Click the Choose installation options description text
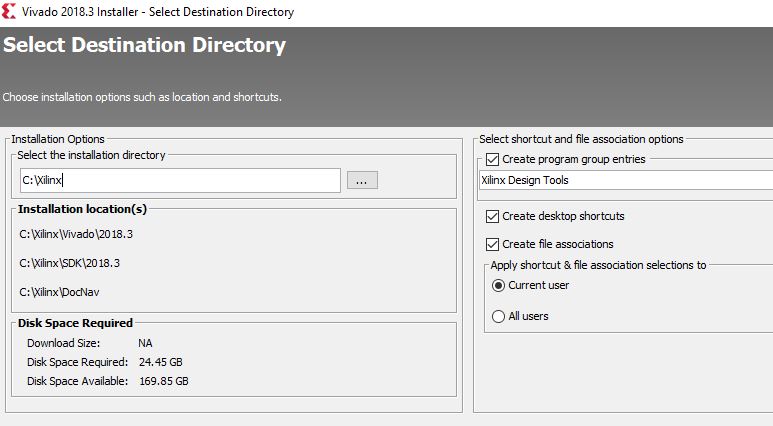Viewport: 773px width, 426px height. tap(141, 97)
